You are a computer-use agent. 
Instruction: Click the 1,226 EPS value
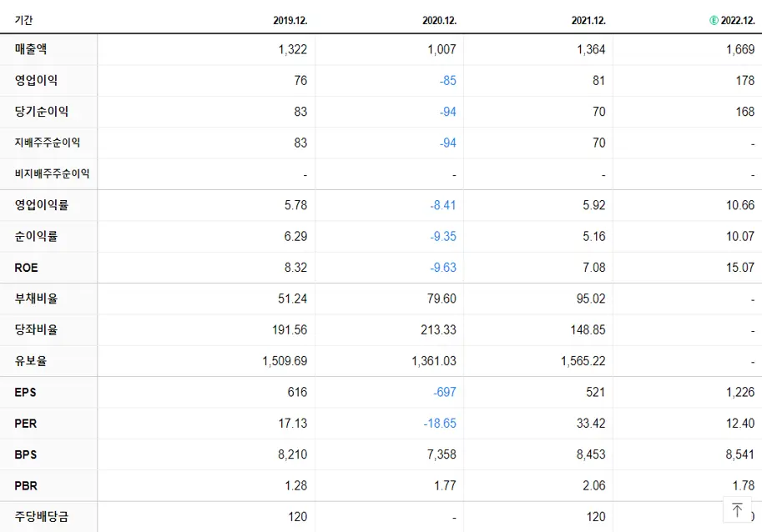[x=740, y=392]
